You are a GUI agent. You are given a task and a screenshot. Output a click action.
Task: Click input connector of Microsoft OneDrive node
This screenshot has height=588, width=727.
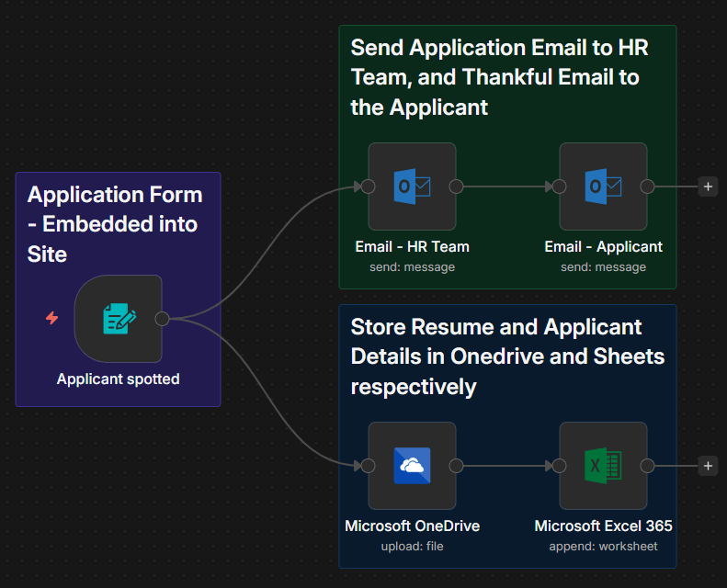pos(369,466)
